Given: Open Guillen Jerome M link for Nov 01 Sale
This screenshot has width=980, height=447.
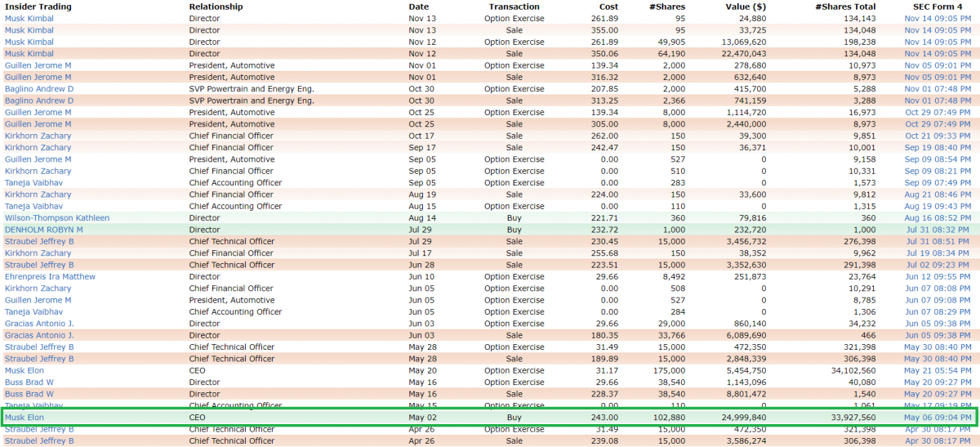Looking at the screenshot, I should click(38, 77).
